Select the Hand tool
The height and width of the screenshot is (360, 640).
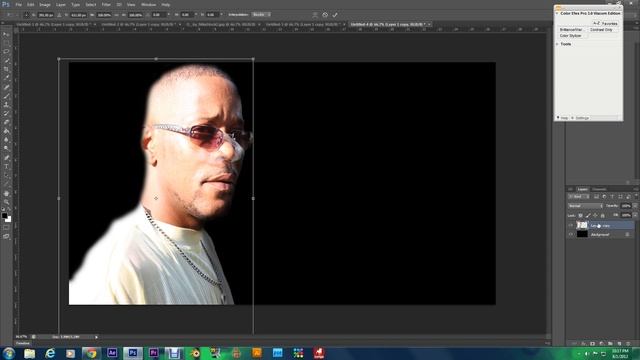pyautogui.click(x=6, y=193)
